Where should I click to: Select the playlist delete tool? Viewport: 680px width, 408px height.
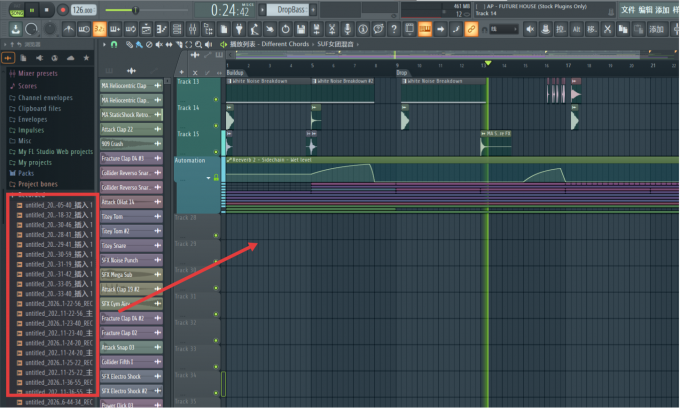pyautogui.click(x=149, y=44)
